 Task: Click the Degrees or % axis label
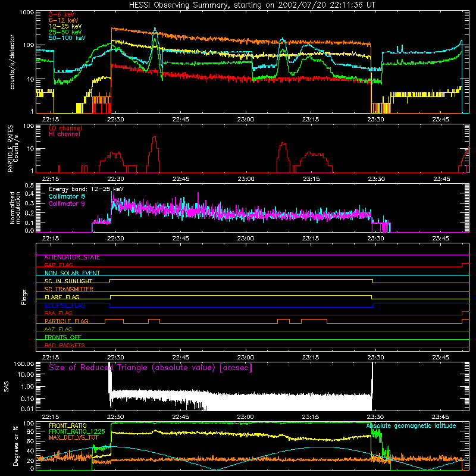(x=15, y=446)
